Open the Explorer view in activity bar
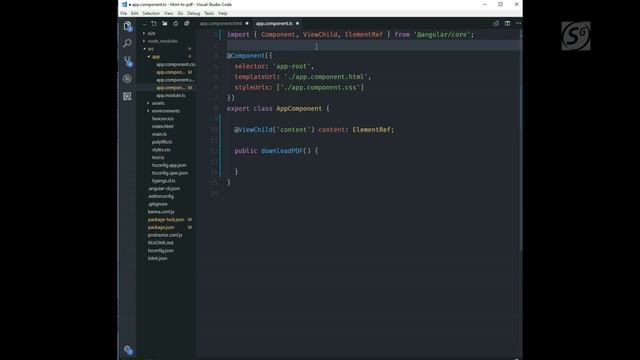 [x=127, y=26]
